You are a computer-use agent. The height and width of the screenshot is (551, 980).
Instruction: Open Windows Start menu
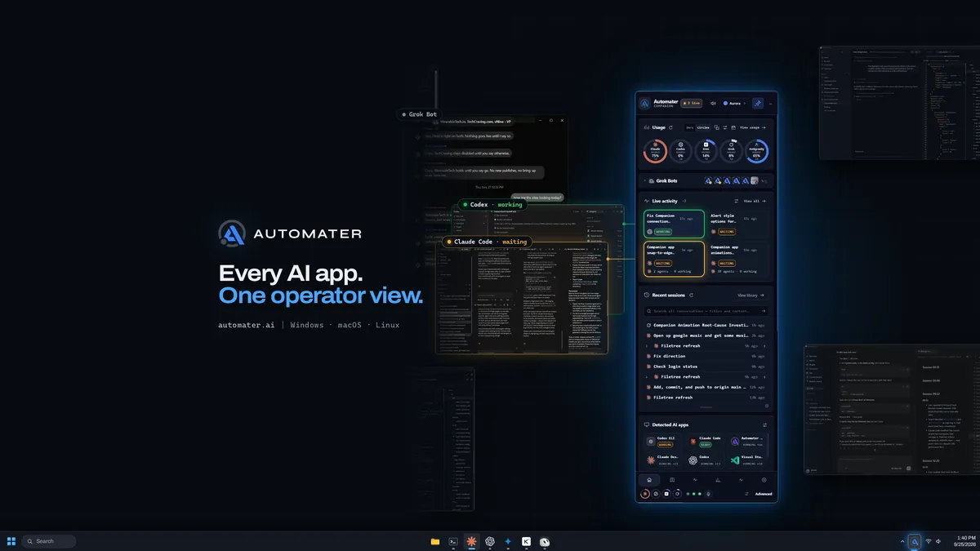pyautogui.click(x=11, y=541)
